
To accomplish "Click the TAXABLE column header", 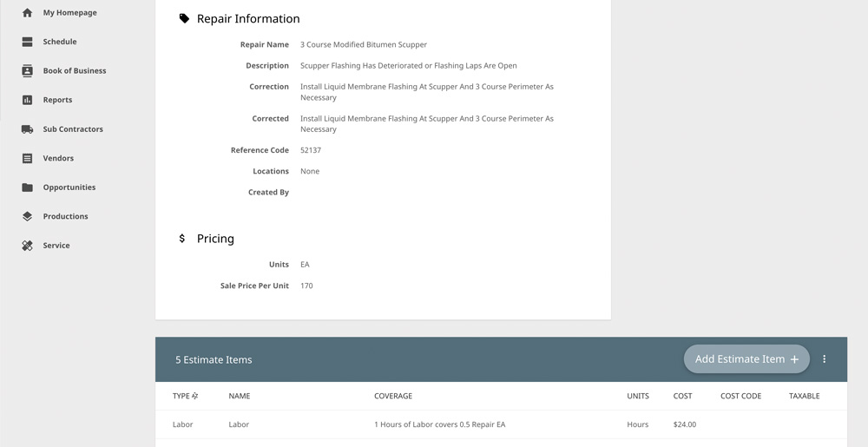I will tap(805, 396).
